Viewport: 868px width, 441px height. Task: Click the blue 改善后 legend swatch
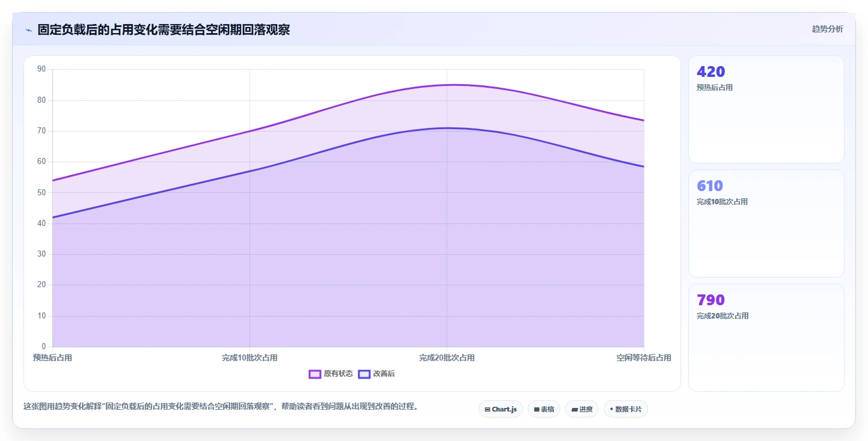pos(364,374)
